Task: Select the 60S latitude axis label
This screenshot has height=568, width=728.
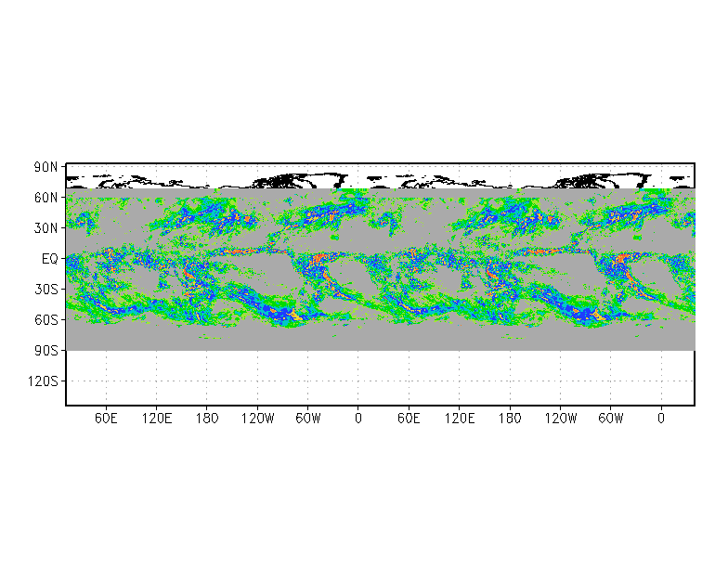Action: (46, 319)
